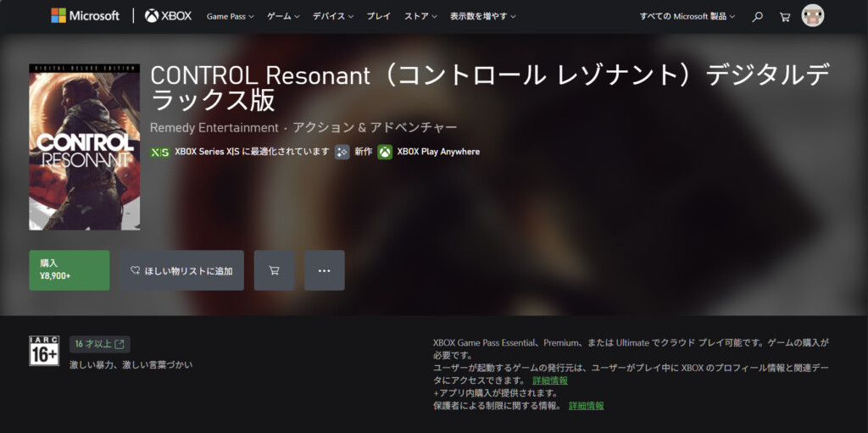
Task: Expand the ゲーム menu
Action: [283, 16]
